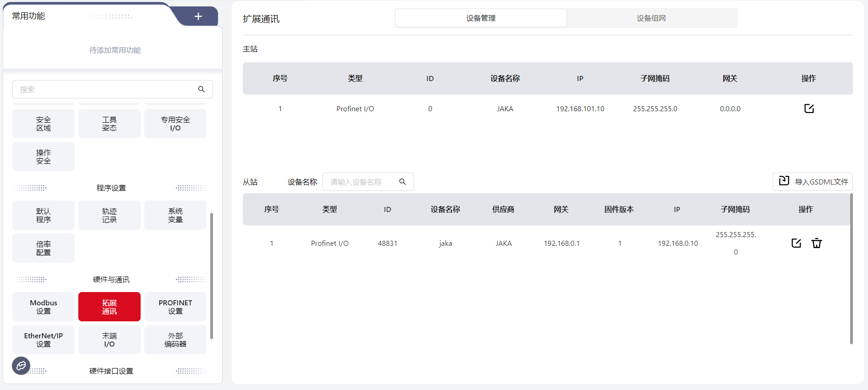The height and width of the screenshot is (390, 868).
Task: Delete the jaka slave device
Action: click(817, 243)
